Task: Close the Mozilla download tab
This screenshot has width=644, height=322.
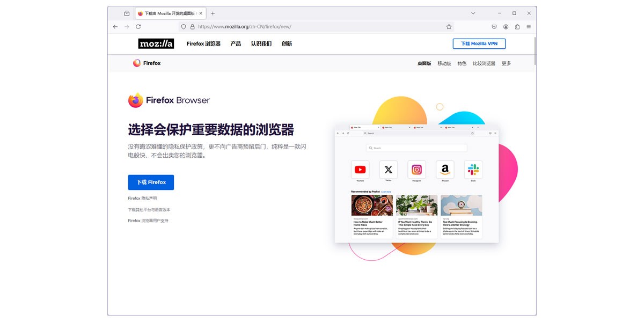Action: pos(201,13)
